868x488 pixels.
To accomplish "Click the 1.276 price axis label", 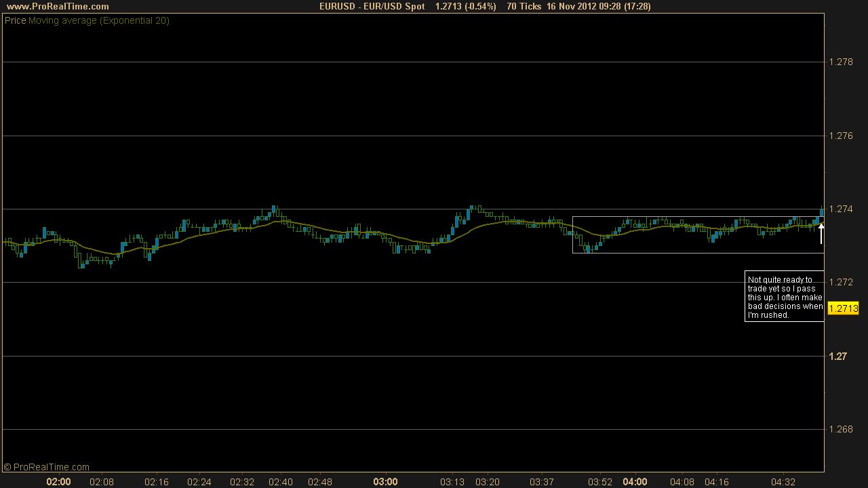I will (x=842, y=136).
